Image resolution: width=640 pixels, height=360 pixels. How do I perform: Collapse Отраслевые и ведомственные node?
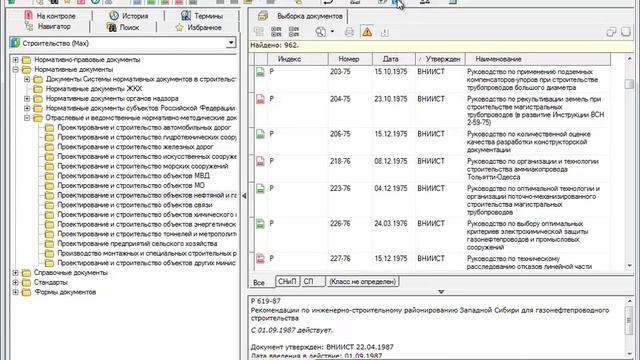point(27,118)
